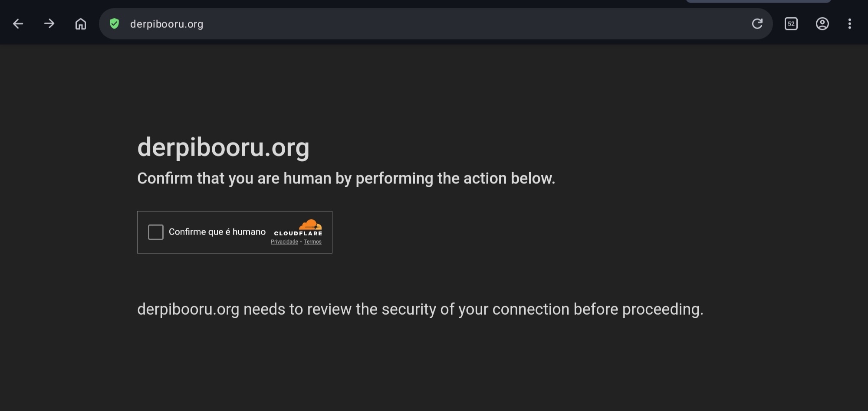Click the CLOUDFLARE wordmark text

(x=298, y=233)
